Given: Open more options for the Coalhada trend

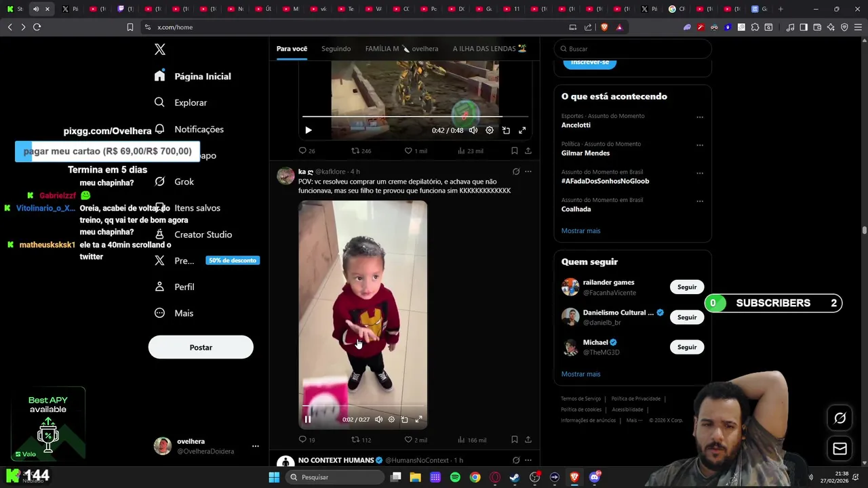Looking at the screenshot, I should click(x=700, y=201).
